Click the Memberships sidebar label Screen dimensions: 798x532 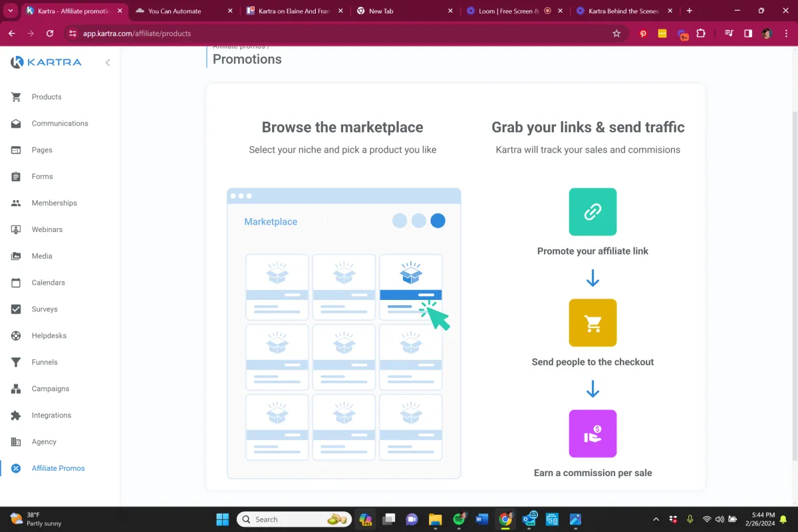(55, 203)
